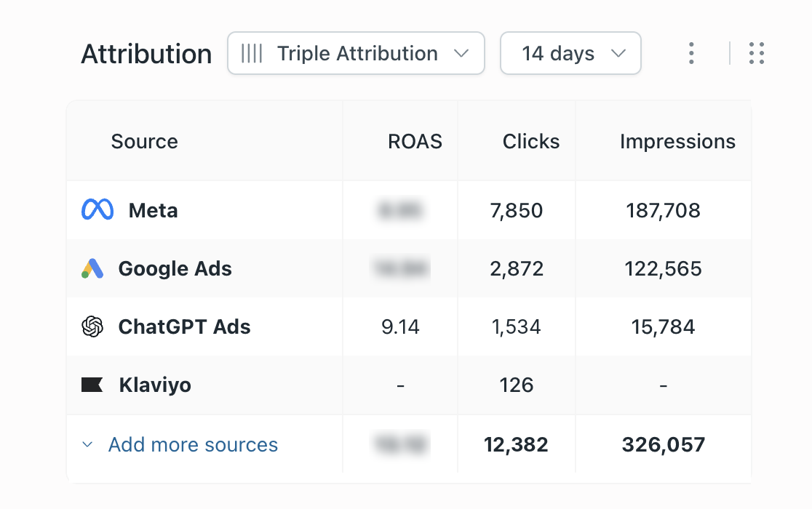
Task: Click the Attribution section title
Action: point(146,54)
